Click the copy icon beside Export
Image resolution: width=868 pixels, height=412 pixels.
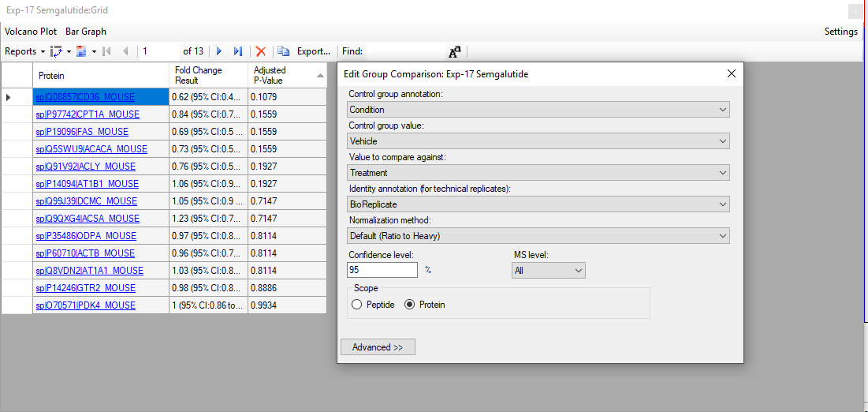283,51
